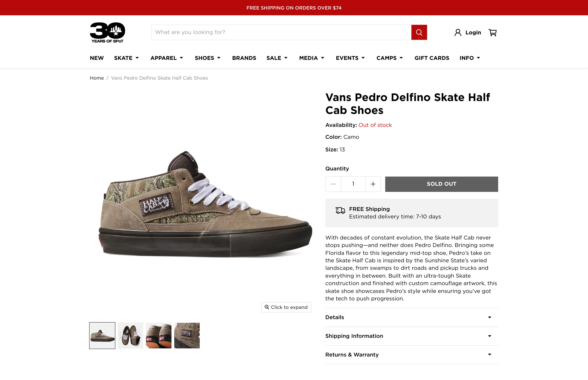Select the top-view pair shoes thumbnail
The width and height of the screenshot is (588, 380).
(130, 336)
